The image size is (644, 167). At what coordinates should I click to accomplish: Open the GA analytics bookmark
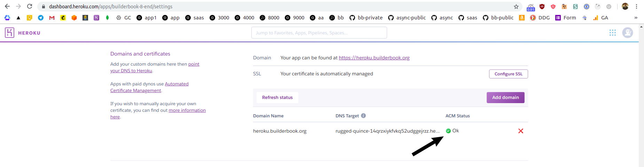601,18
